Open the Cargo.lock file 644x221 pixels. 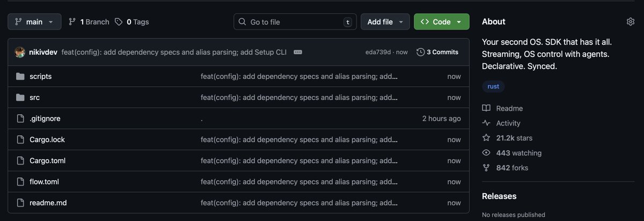[47, 139]
